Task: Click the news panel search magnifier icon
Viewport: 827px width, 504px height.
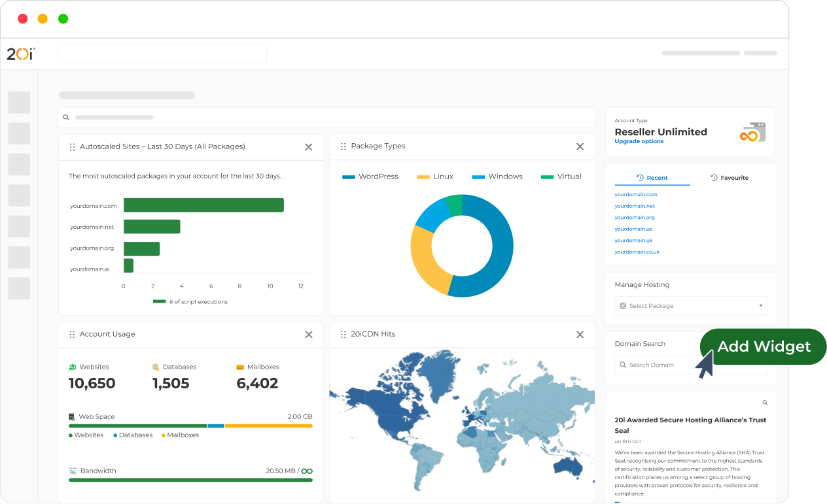Action: coord(765,403)
